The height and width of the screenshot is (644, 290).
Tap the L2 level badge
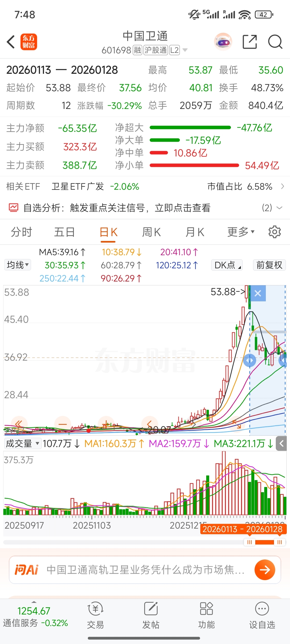pos(174,50)
